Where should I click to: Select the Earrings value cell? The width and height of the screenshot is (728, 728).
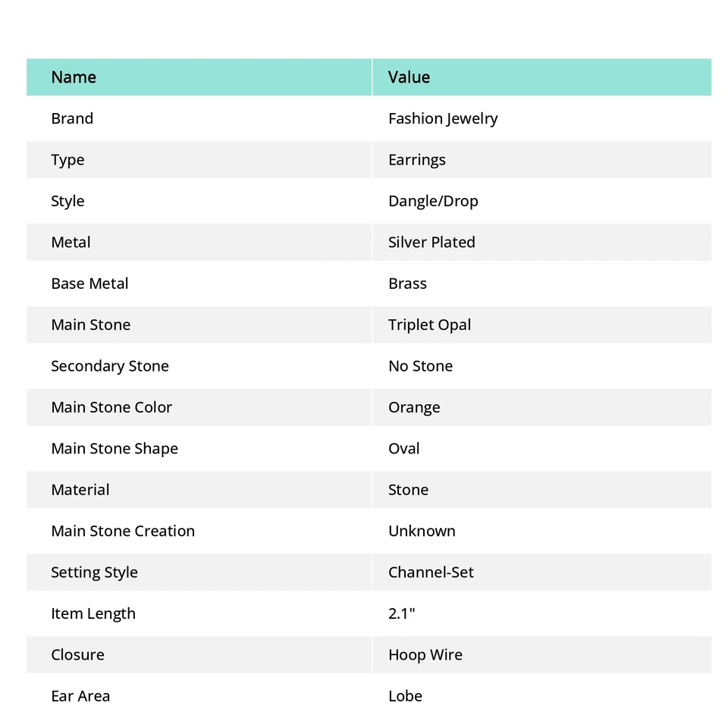click(x=416, y=160)
